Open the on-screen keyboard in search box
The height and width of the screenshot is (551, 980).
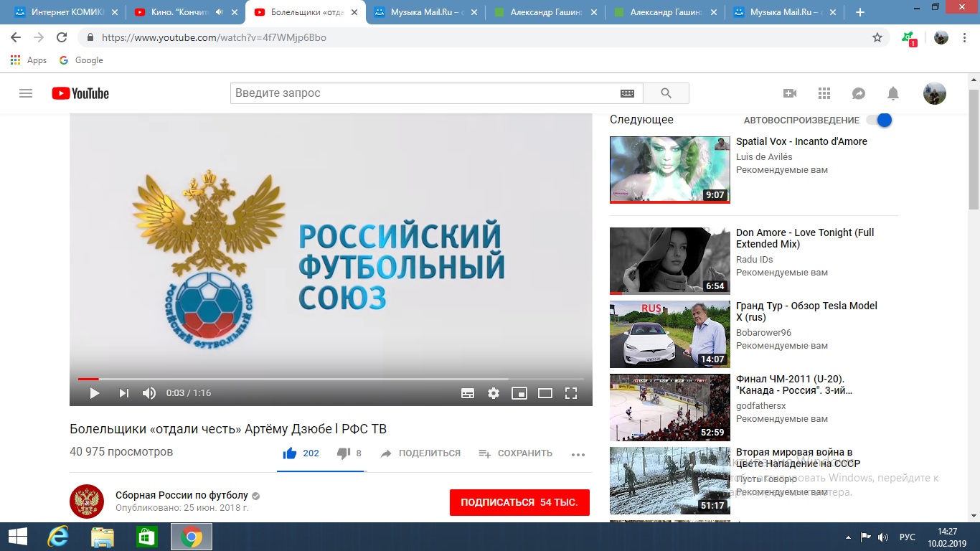[627, 93]
